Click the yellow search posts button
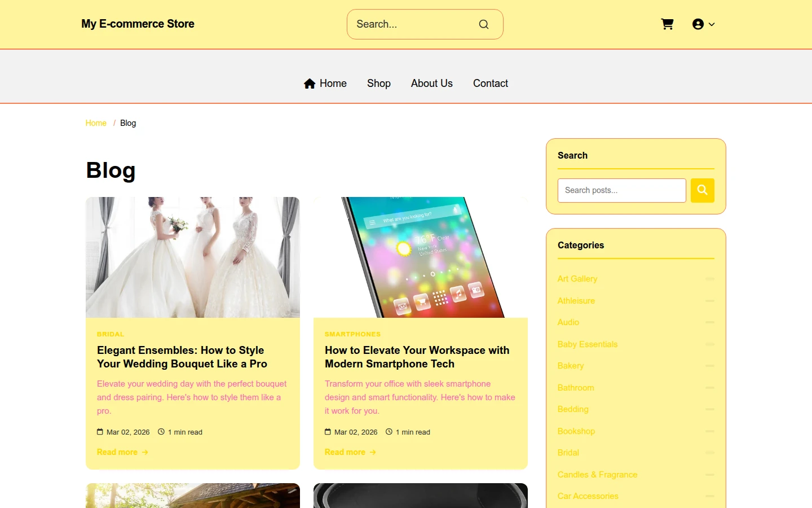 tap(703, 190)
